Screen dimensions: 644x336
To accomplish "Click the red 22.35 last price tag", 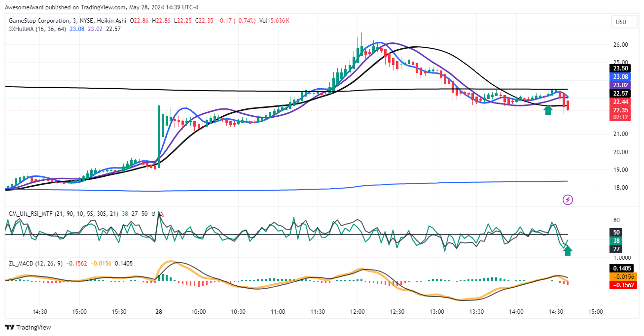I will (620, 110).
